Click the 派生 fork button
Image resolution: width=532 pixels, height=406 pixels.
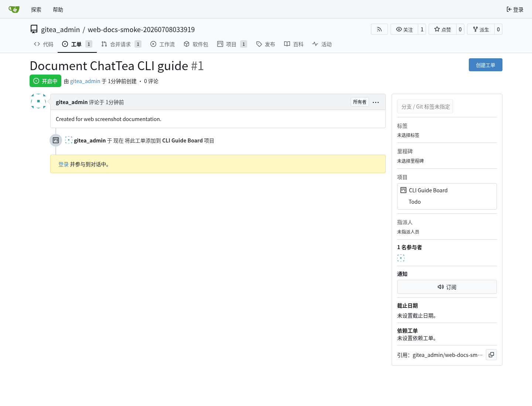coord(481,29)
